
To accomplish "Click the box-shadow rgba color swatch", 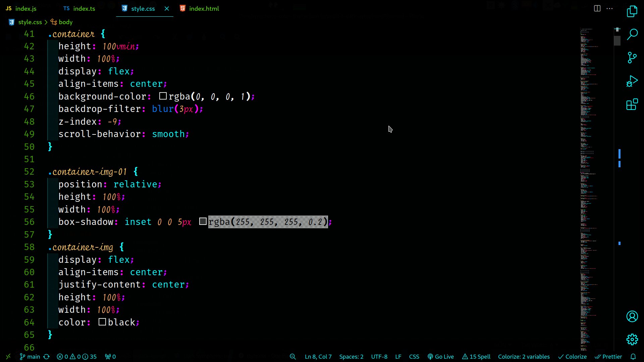I will point(203,222).
